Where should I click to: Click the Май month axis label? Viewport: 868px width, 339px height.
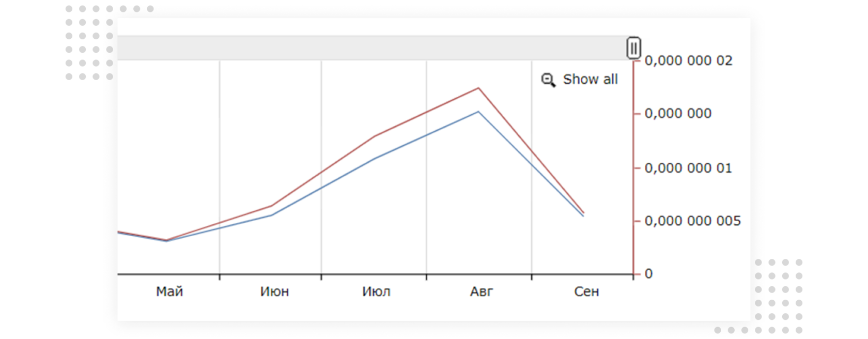[x=169, y=292]
